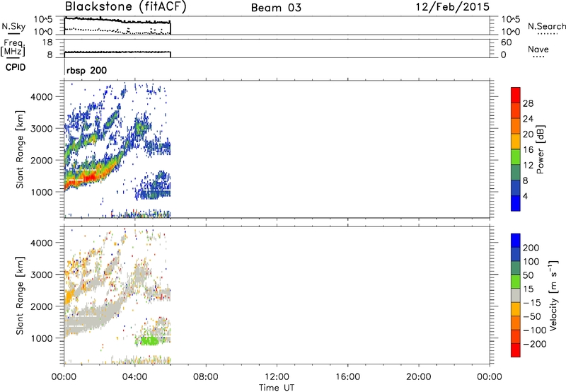This screenshot has height=392, width=566.
Task: Click the 18 tick label on the frequency axis
Action: pos(47,42)
